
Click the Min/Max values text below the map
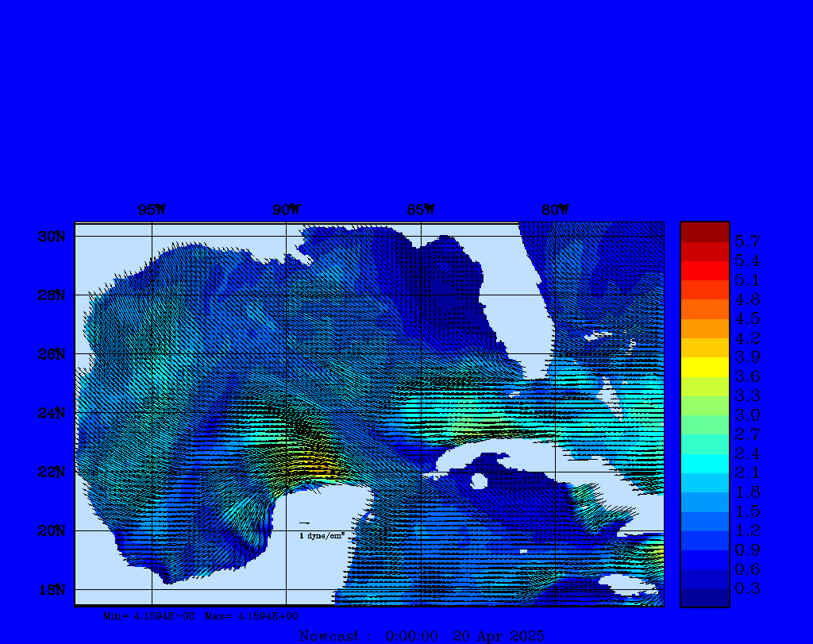[201, 615]
